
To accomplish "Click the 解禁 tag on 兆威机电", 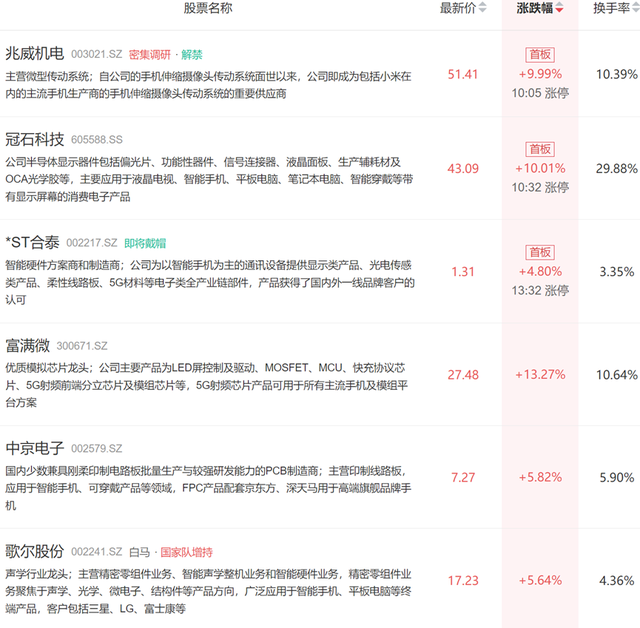I will tap(192, 55).
